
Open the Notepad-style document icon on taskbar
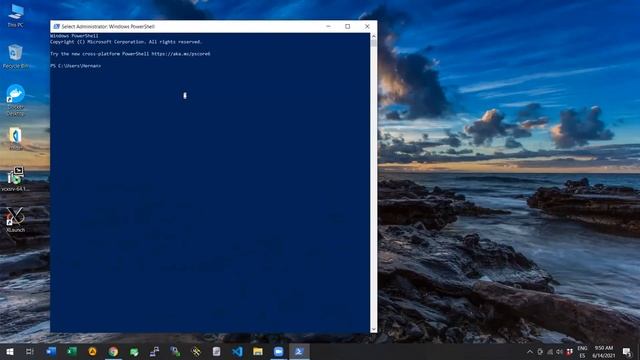point(216,351)
